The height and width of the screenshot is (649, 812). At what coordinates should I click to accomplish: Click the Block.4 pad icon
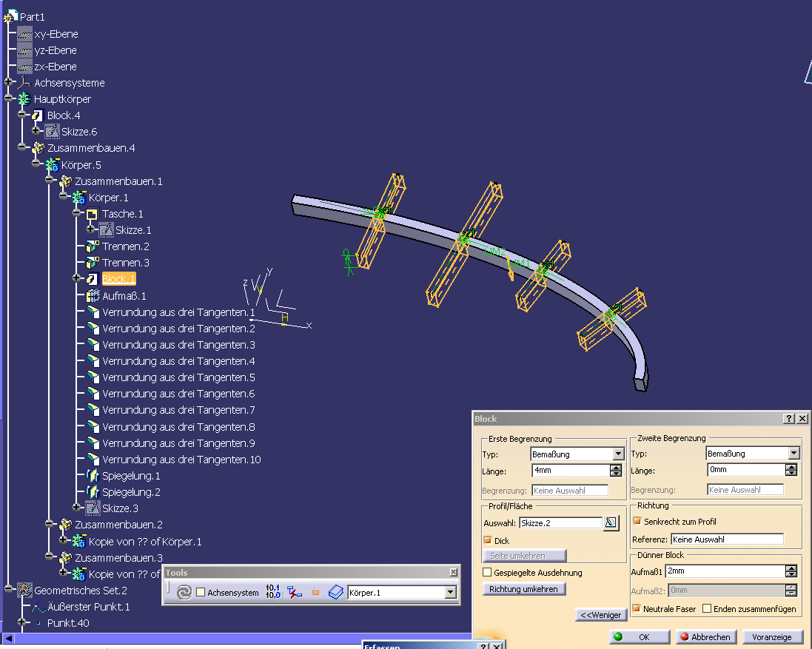tap(37, 115)
